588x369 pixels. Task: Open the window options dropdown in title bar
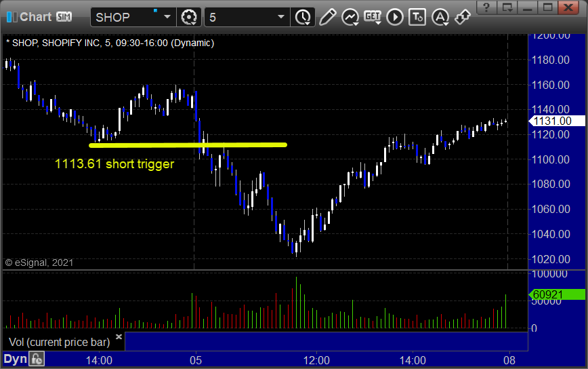(x=507, y=7)
